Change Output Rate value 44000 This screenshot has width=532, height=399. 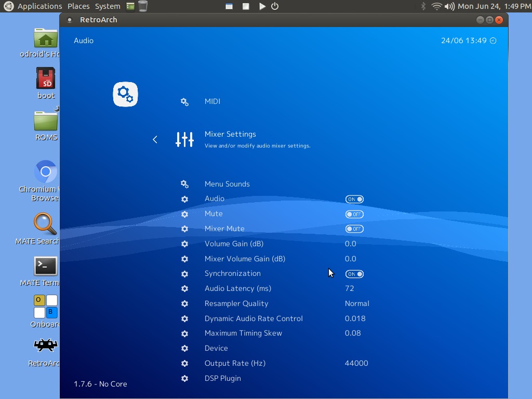point(356,363)
